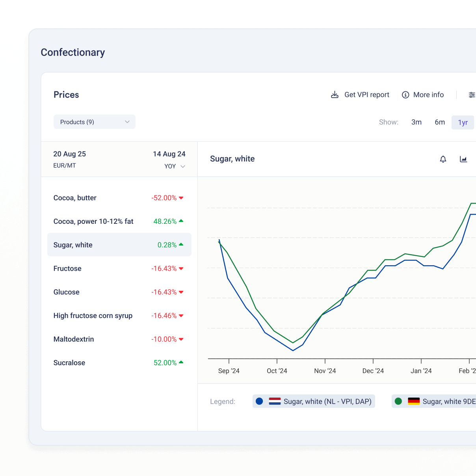Click the download icon beside Get VPI report
This screenshot has height=476, width=476.
tap(335, 95)
